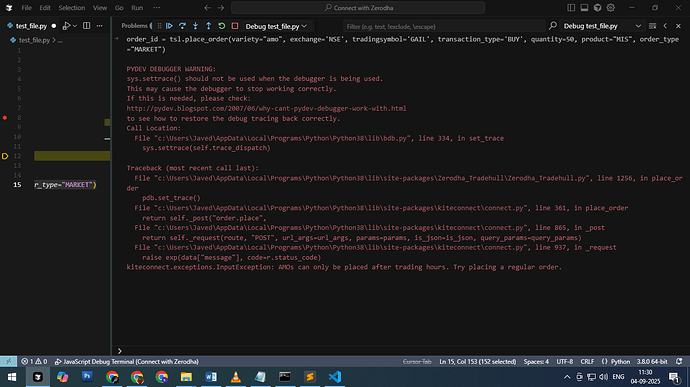The height and width of the screenshot is (387, 690).
Task: Click the Continue debug button
Action: pyautogui.click(x=169, y=26)
